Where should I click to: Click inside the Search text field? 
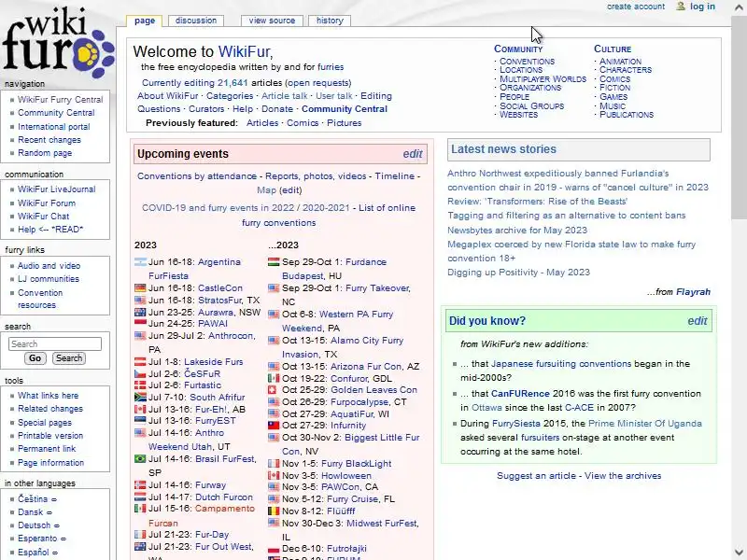click(x=55, y=343)
